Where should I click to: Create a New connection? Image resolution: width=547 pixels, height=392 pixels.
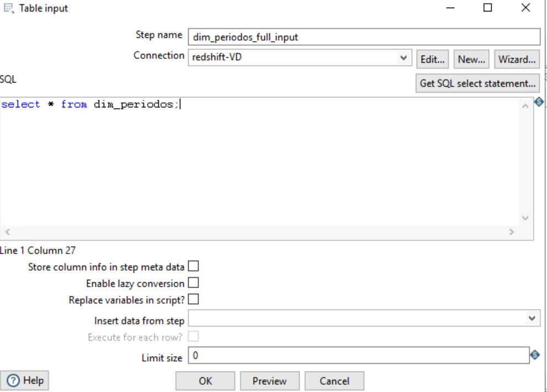pyautogui.click(x=471, y=59)
